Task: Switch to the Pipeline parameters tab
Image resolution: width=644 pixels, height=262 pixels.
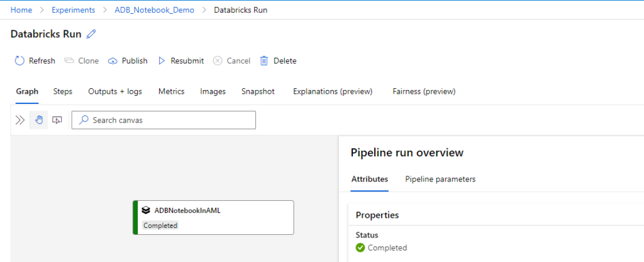Action: pyautogui.click(x=440, y=179)
